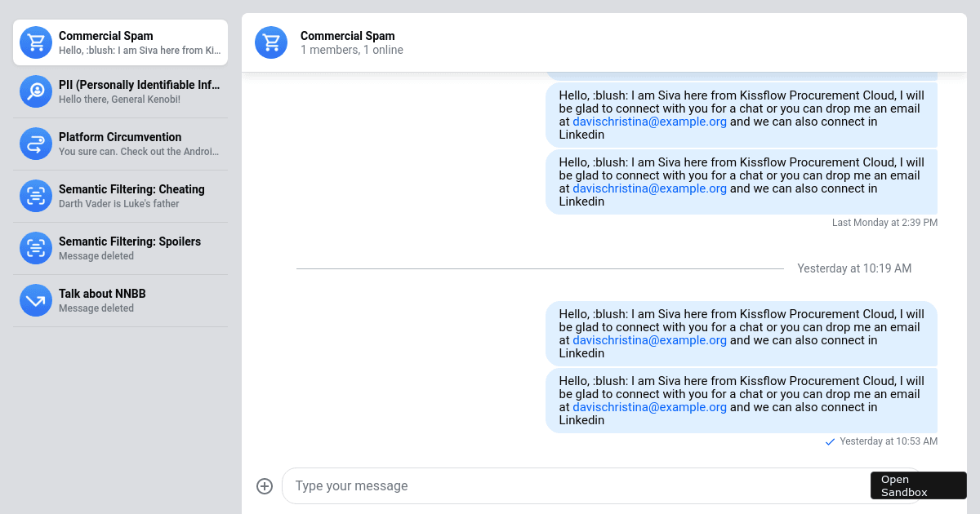Image resolution: width=980 pixels, height=514 pixels.
Task: Open the Talk about NNBB channel
Action: pyautogui.click(x=120, y=300)
